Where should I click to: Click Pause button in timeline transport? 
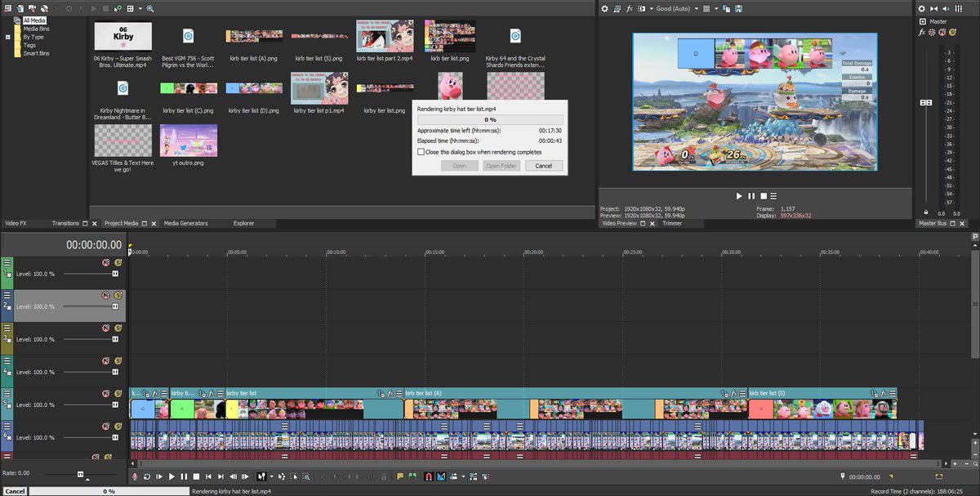click(x=184, y=476)
